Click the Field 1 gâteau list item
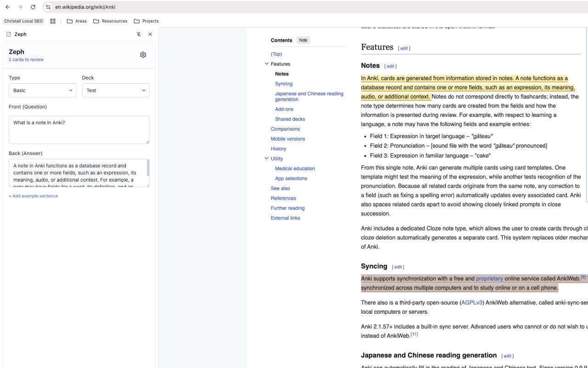588x368 pixels. 431,136
